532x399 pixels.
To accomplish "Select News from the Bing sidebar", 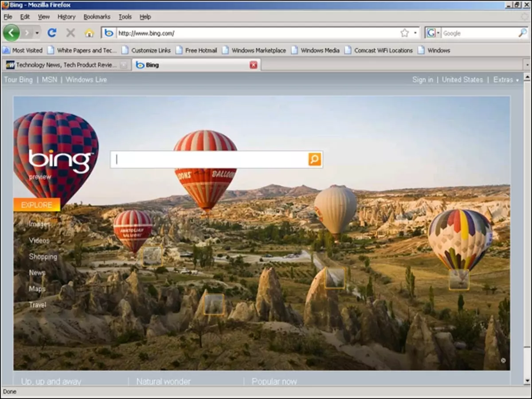I will click(x=37, y=272).
